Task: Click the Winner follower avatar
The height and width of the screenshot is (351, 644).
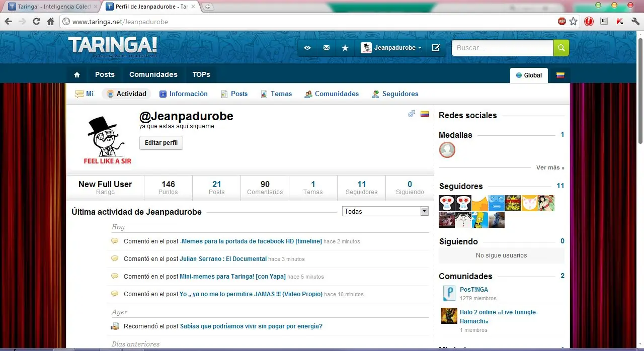Action: coord(513,203)
